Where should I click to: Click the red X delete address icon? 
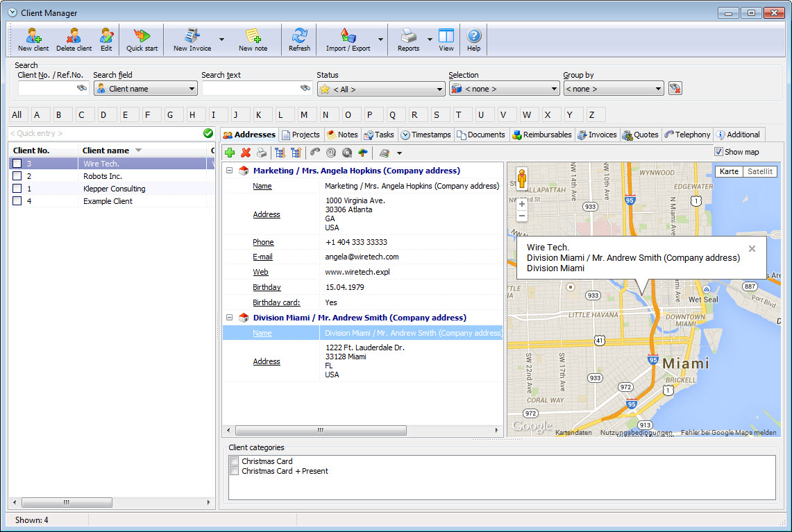click(245, 153)
